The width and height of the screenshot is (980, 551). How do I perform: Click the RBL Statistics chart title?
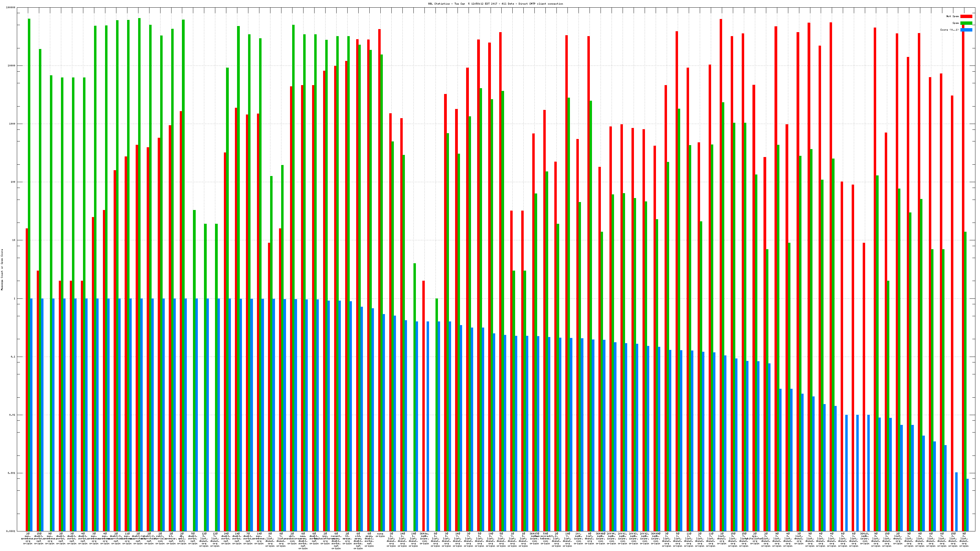pyautogui.click(x=495, y=4)
